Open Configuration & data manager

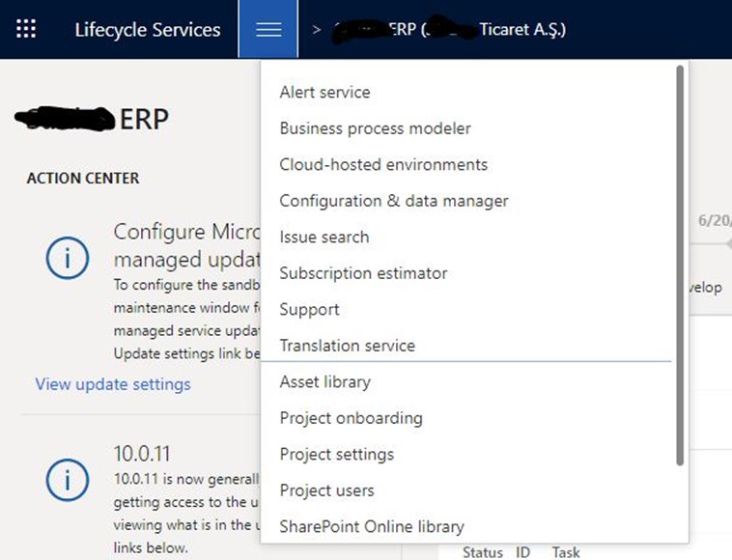tap(393, 201)
